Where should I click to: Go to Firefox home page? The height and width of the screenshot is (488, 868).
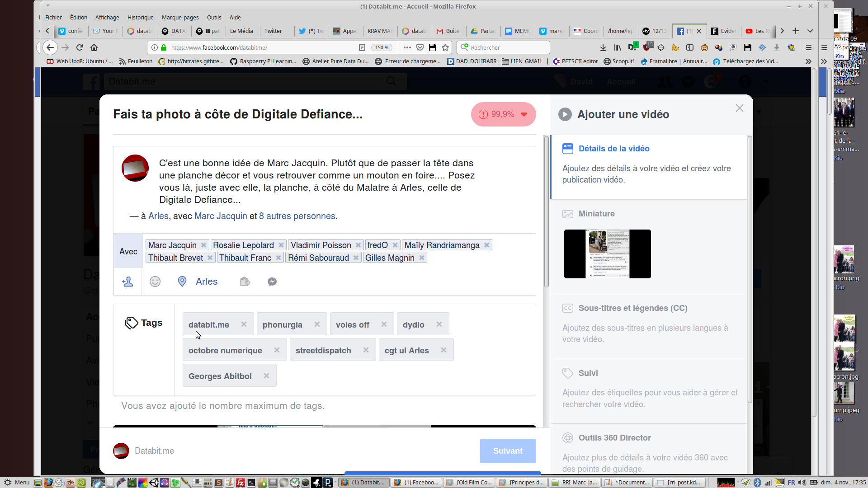coord(94,47)
